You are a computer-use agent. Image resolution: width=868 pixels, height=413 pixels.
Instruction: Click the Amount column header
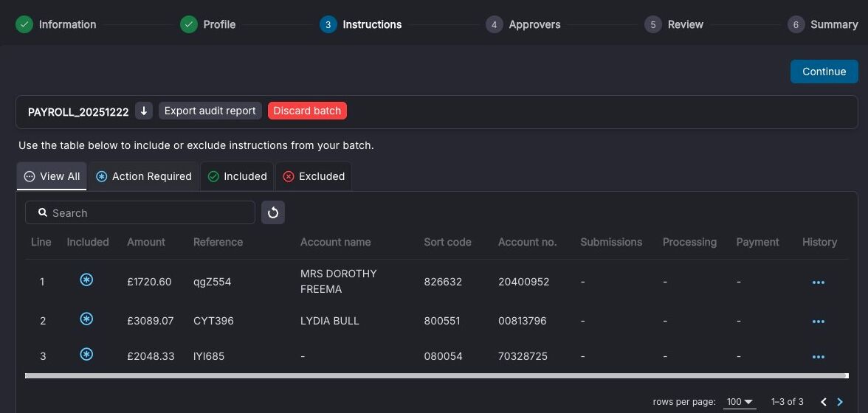pyautogui.click(x=146, y=242)
